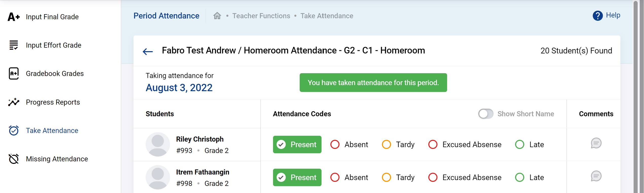Open Progress Reports in the sidebar
Viewport: 644px width, 193px height.
coord(53,102)
